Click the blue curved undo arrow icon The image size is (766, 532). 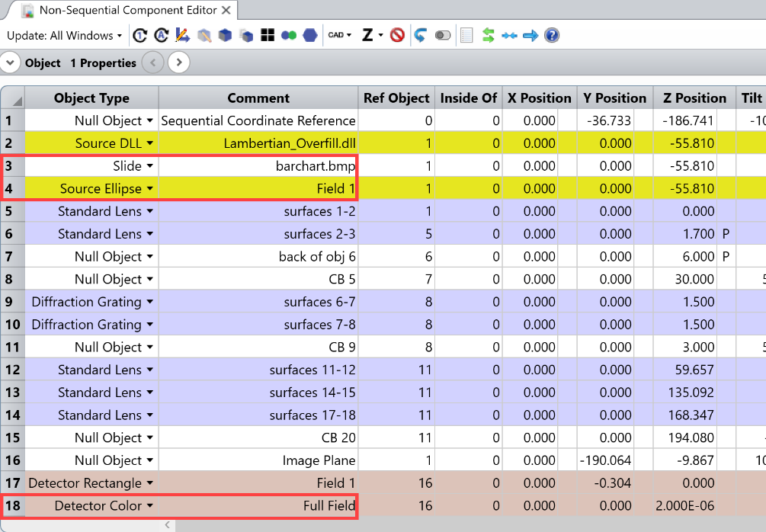pyautogui.click(x=420, y=35)
